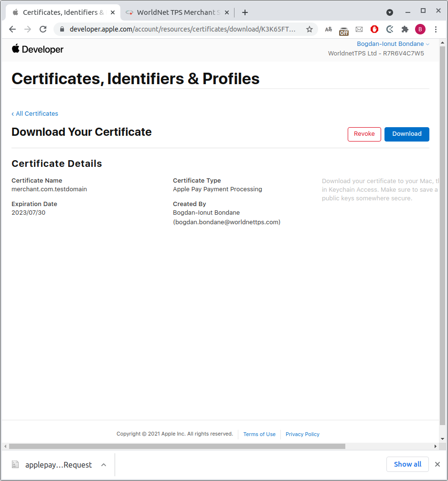Click Show all downloads button

tap(407, 464)
